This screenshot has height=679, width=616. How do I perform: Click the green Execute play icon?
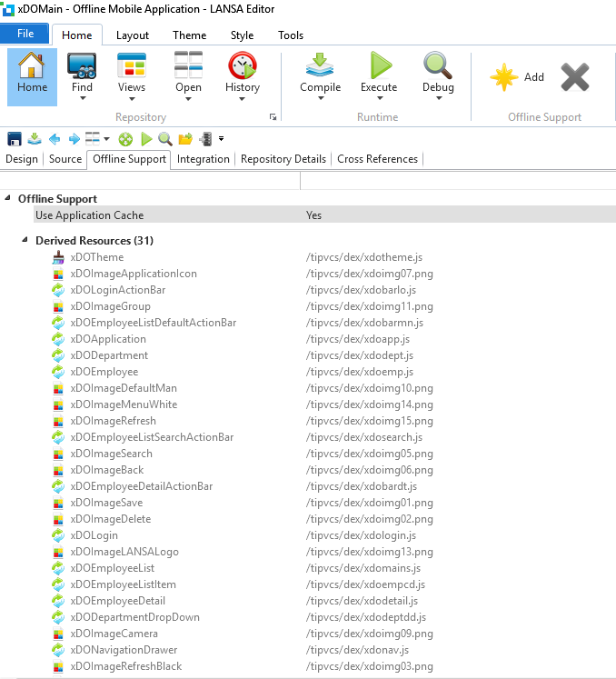pyautogui.click(x=380, y=65)
